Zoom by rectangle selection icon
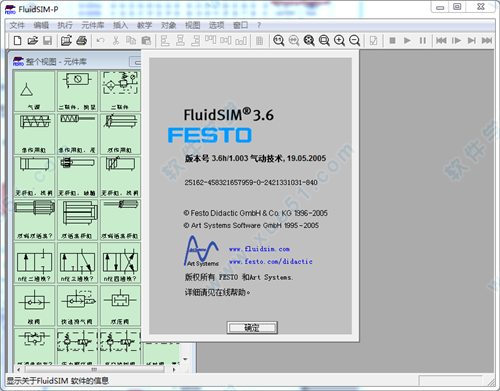Image resolution: width=500 pixels, height=391 pixels. coord(324,41)
